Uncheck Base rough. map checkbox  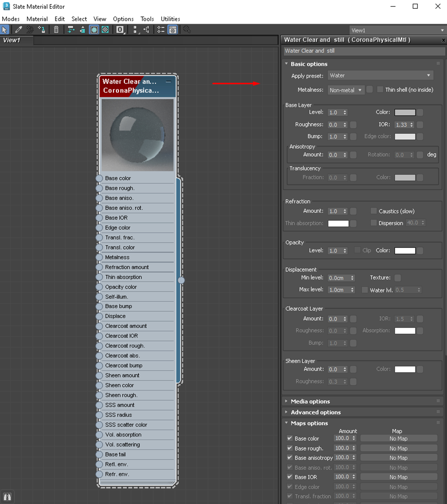pyautogui.click(x=289, y=448)
